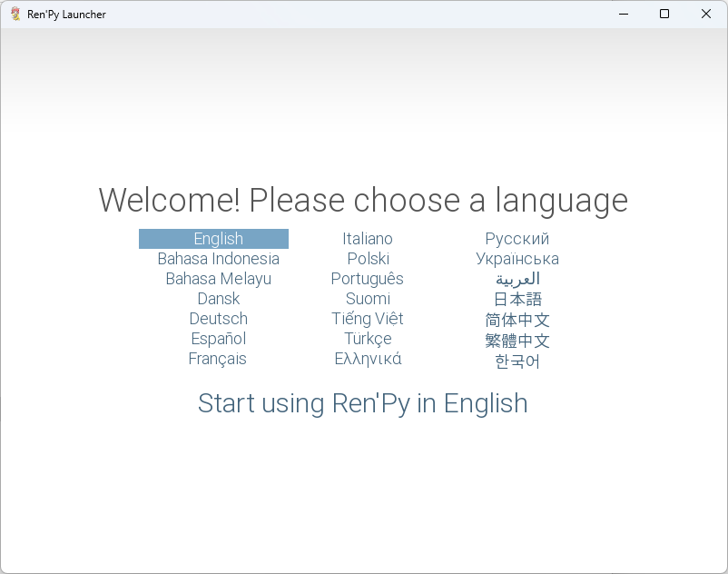Viewport: 728px width, 574px height.
Task: Pick 繁體中文 Traditional Chinese
Action: [517, 341]
